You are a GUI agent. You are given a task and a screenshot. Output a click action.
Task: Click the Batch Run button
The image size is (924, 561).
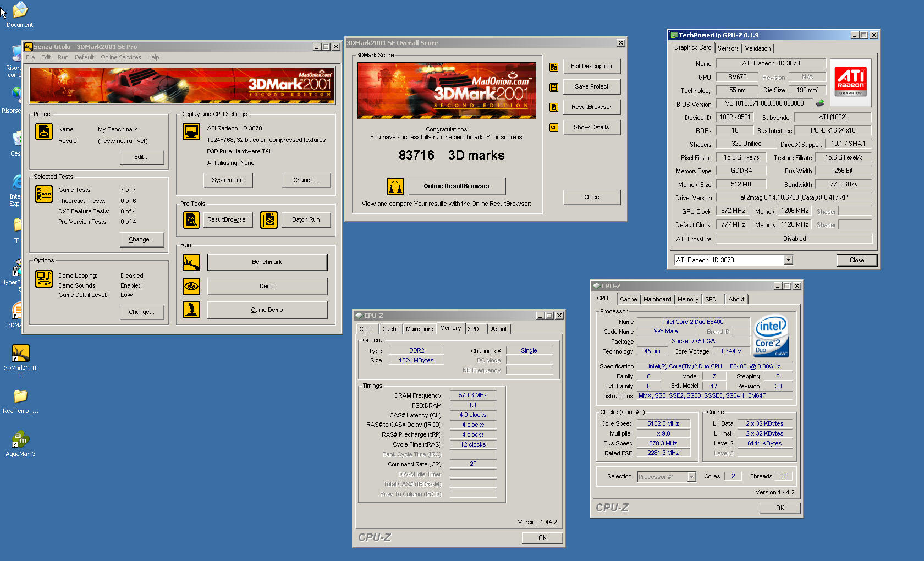[x=306, y=220]
